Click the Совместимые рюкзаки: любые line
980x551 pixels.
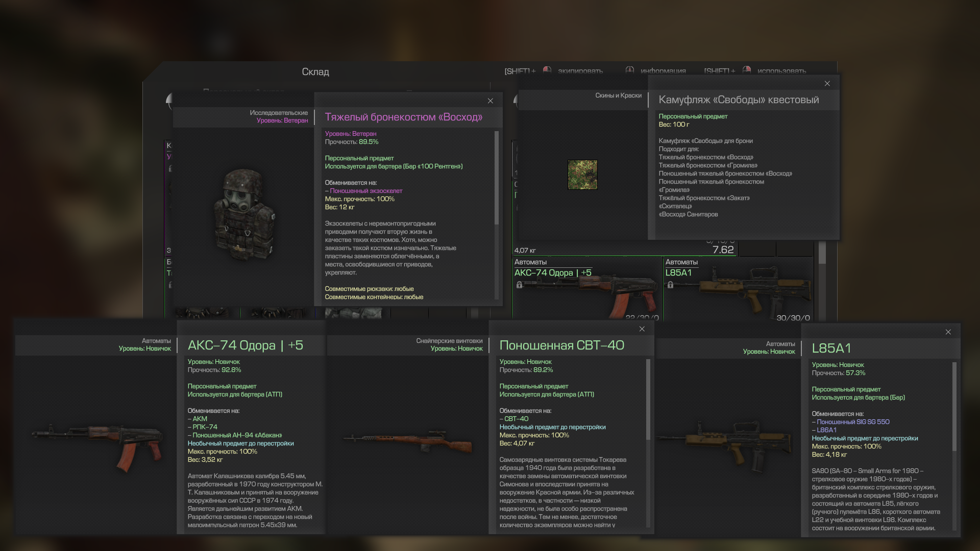(369, 289)
